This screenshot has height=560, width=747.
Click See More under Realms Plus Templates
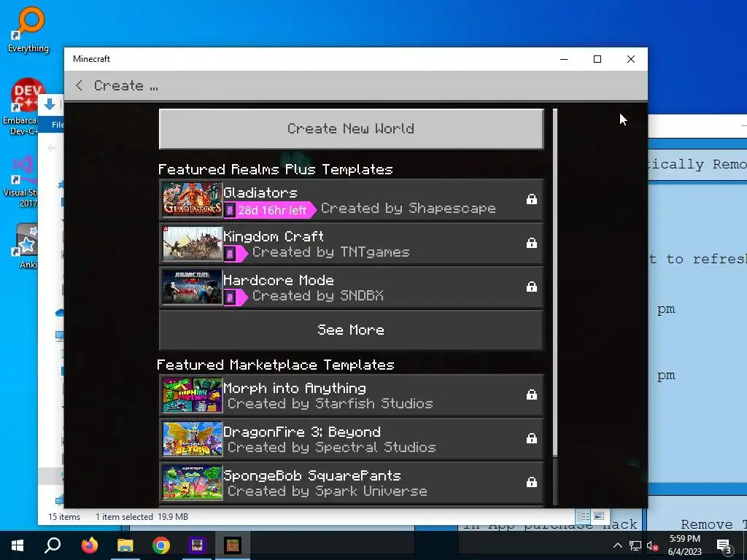pyautogui.click(x=351, y=330)
